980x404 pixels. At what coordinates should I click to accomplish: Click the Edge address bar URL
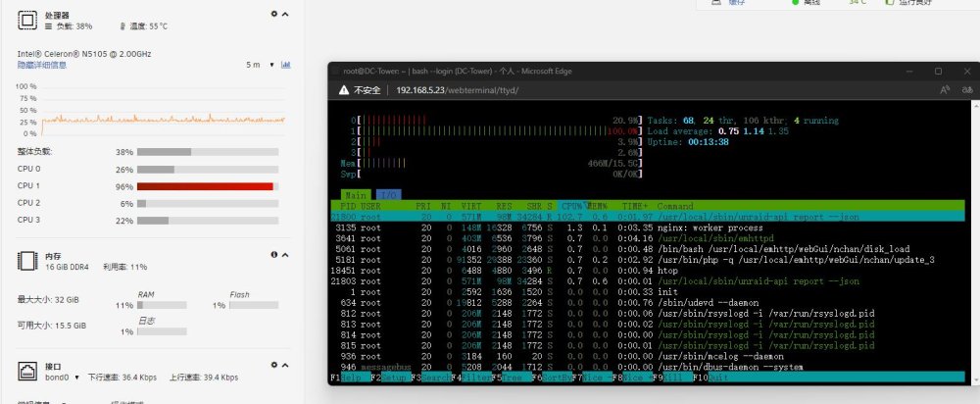(x=458, y=90)
